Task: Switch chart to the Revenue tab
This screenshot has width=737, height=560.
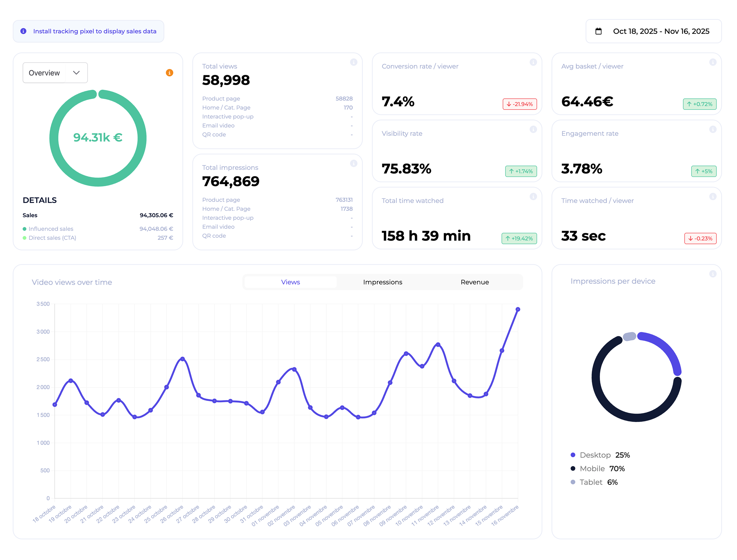Action: [x=474, y=282]
